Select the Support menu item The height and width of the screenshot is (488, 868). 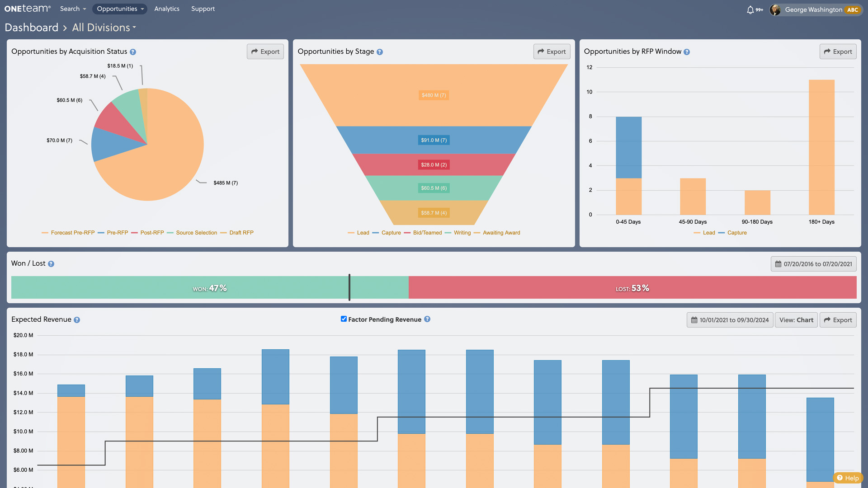203,8
